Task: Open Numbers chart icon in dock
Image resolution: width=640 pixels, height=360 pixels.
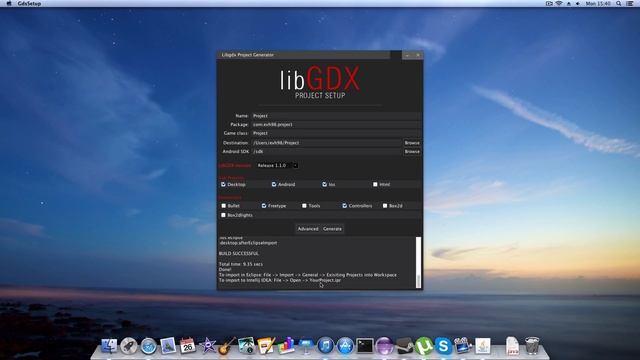Action: pyautogui.click(x=286, y=346)
